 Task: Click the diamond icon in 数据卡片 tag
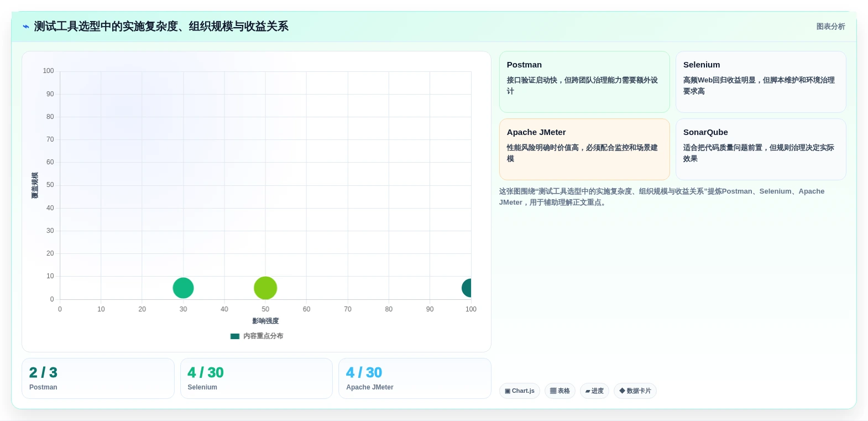(x=622, y=391)
